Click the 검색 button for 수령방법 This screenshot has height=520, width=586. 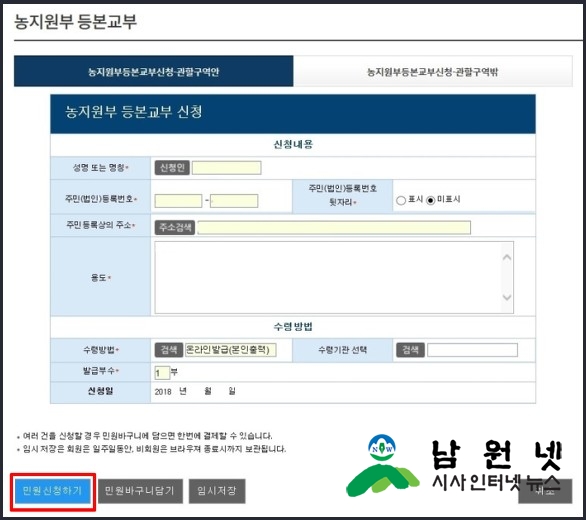tap(169, 350)
